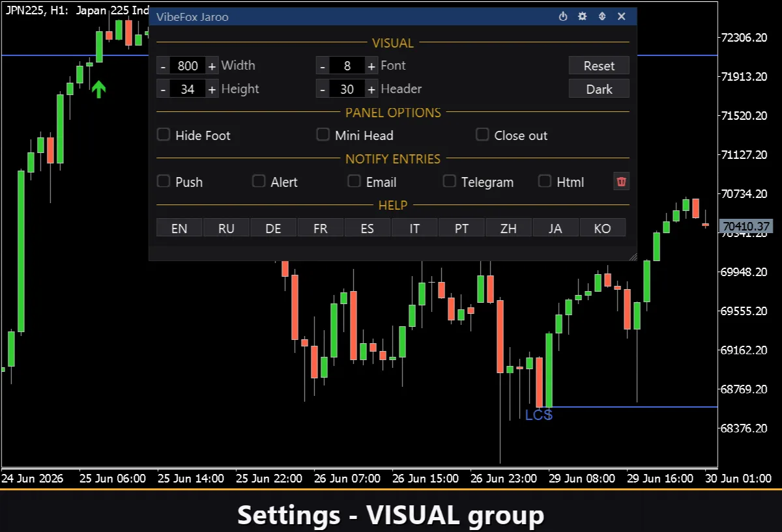782x532 pixels.
Task: Decrease Height with the minus button
Action: [x=163, y=89]
